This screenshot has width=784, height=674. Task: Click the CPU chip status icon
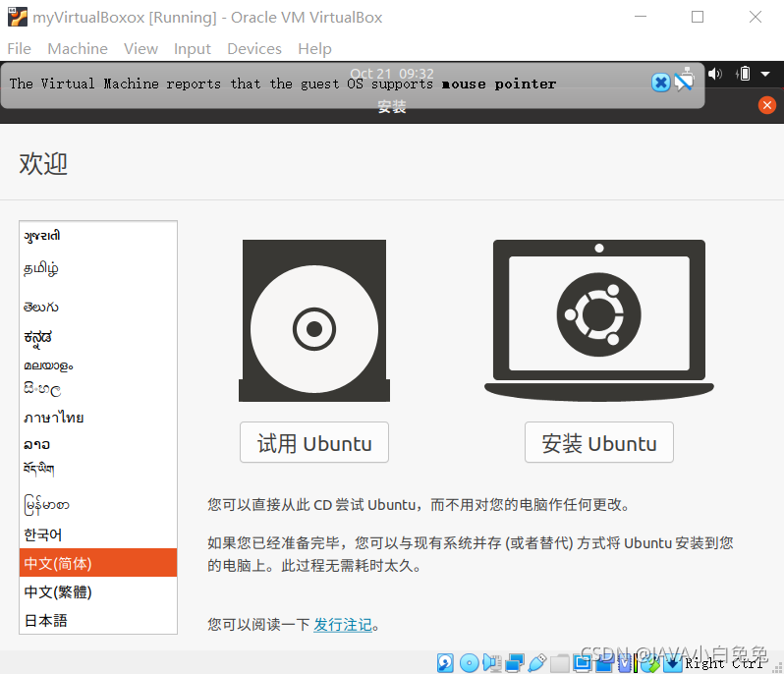pos(625,663)
